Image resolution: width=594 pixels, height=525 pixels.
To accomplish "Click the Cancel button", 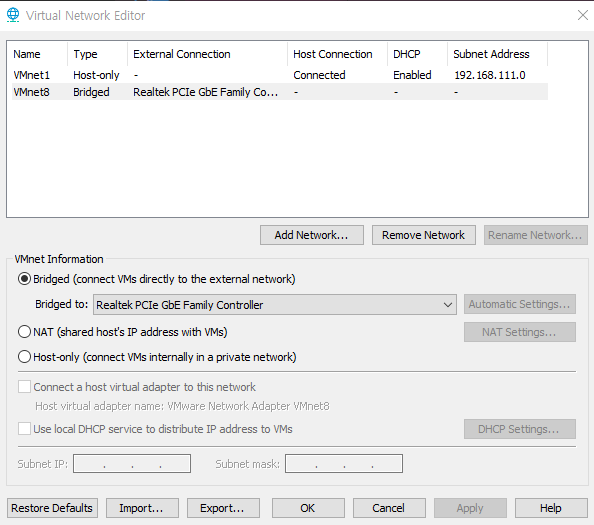I will 389,508.
